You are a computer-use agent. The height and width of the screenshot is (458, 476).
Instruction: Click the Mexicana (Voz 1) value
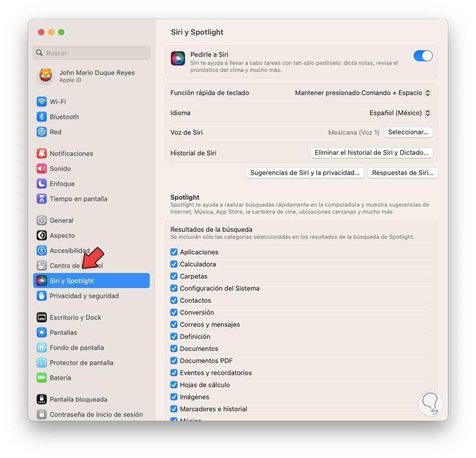point(353,132)
